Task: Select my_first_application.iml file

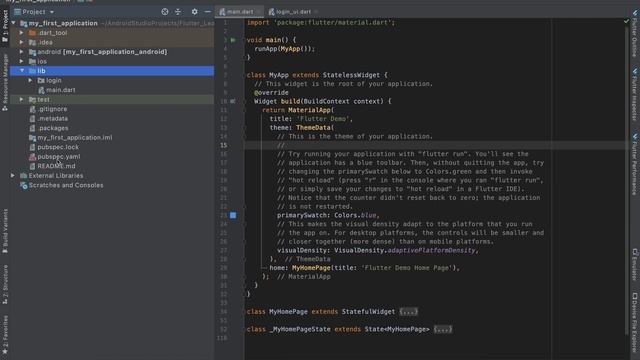Action: point(75,138)
